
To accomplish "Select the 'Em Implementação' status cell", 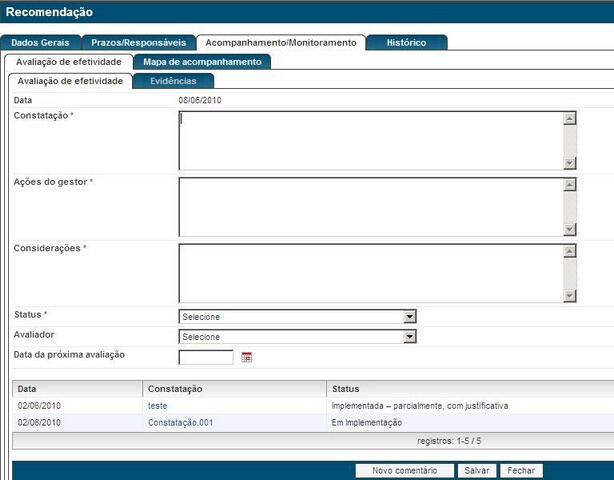I will click(367, 423).
